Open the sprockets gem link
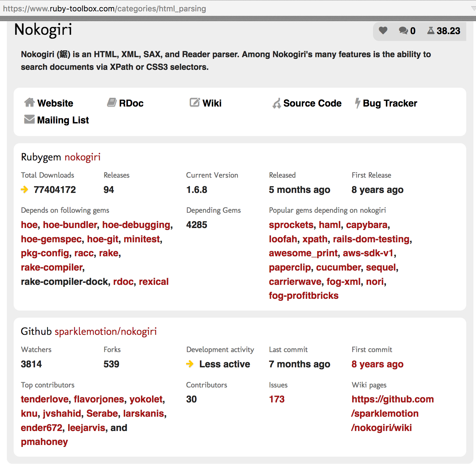476x469 pixels. tap(291, 225)
